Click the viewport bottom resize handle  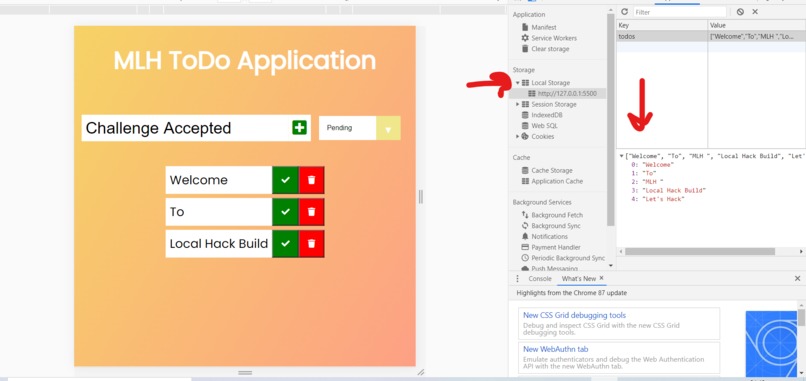point(245,372)
